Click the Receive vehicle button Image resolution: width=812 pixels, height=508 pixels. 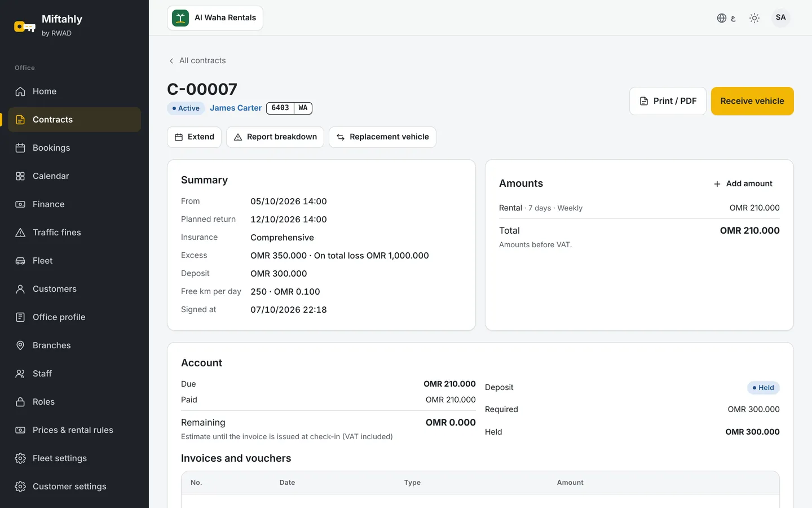pos(752,101)
